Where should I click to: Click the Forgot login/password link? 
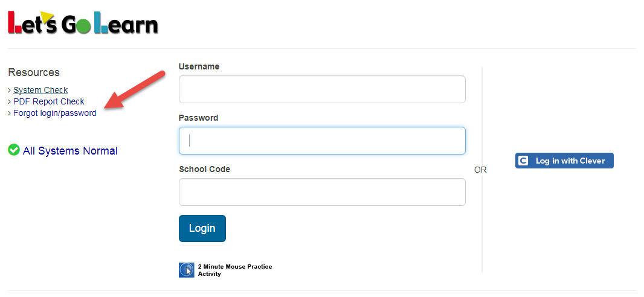55,113
